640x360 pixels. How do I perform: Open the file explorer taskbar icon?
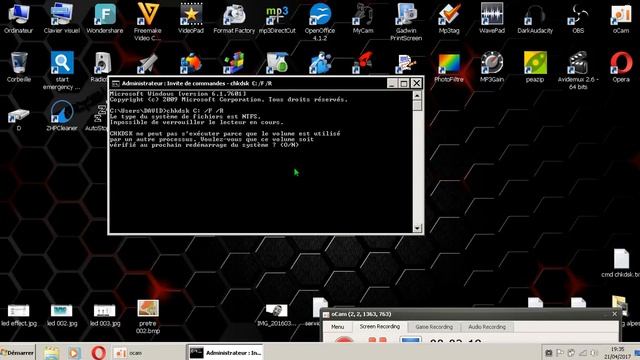click(51, 353)
